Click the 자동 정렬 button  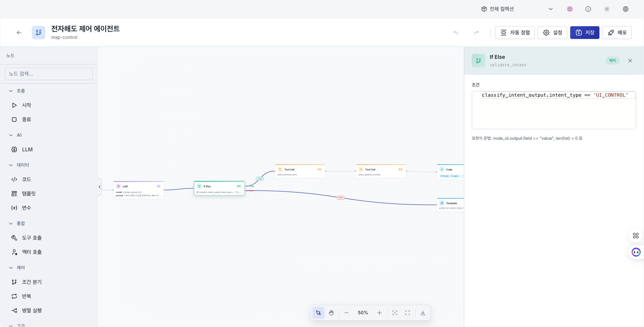(515, 33)
